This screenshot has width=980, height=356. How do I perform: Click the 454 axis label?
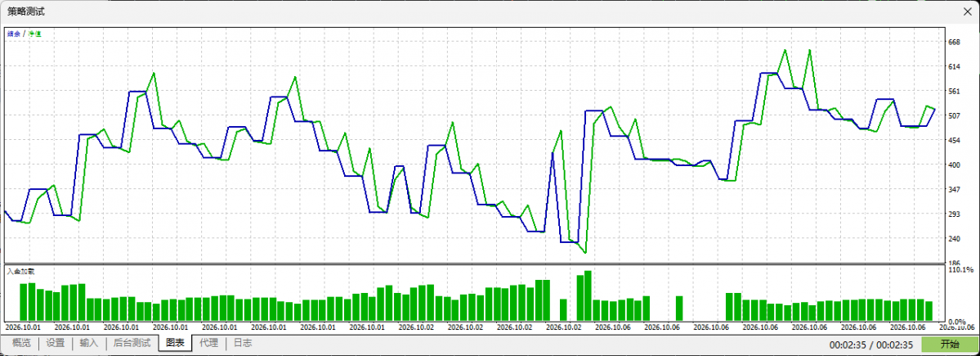click(955, 140)
